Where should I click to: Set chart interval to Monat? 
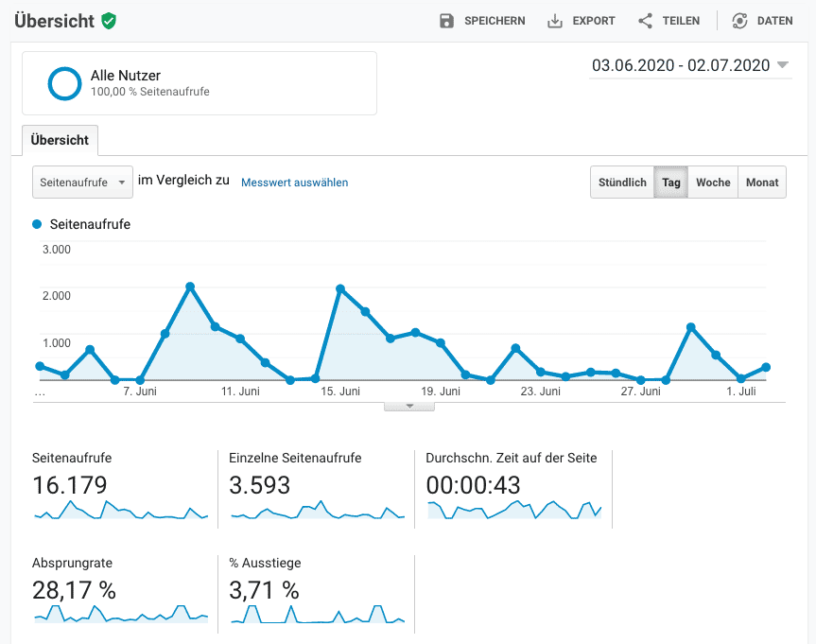[762, 183]
